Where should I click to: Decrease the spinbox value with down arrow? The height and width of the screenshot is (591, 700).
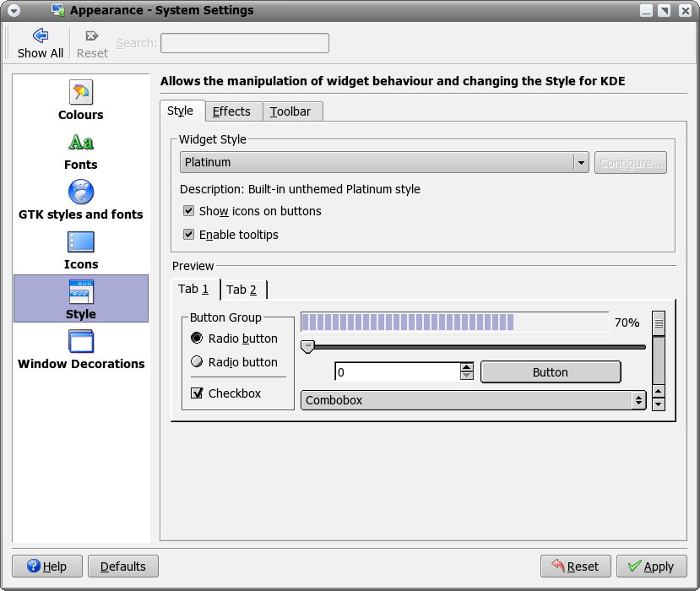(467, 376)
